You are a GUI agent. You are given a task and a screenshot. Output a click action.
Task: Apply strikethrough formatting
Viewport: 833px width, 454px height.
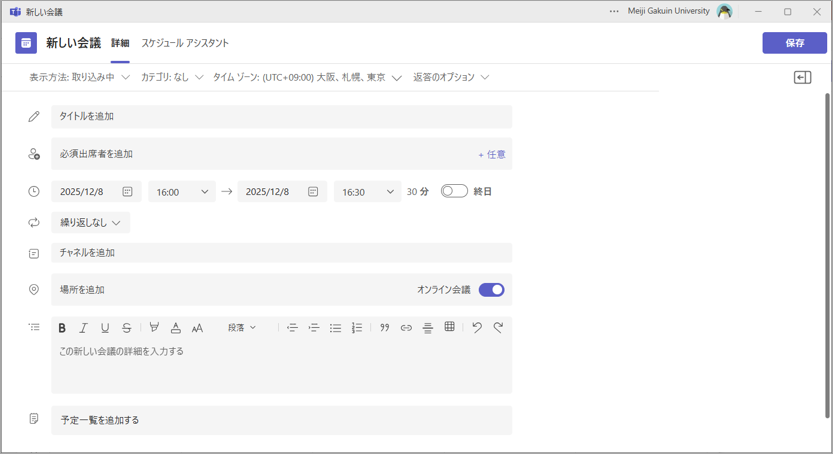(x=126, y=328)
